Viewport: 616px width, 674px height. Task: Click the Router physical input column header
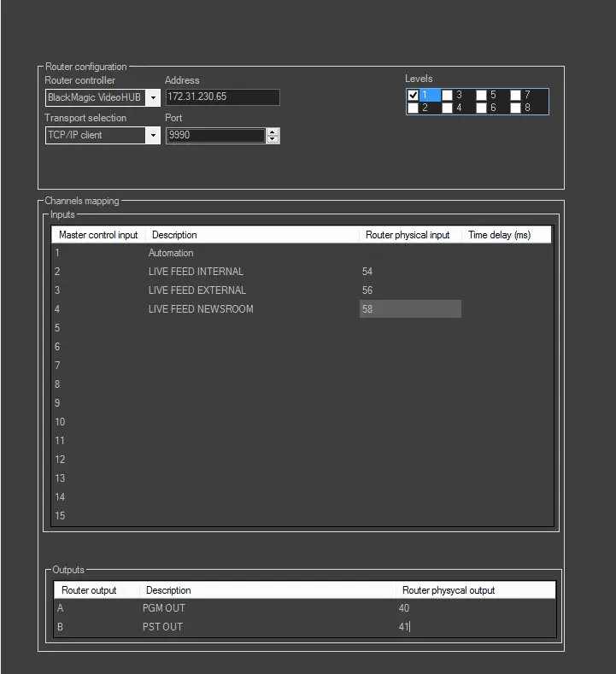(x=408, y=235)
